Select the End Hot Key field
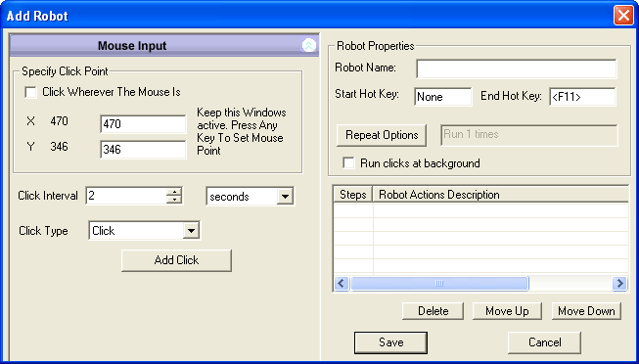 (x=582, y=97)
